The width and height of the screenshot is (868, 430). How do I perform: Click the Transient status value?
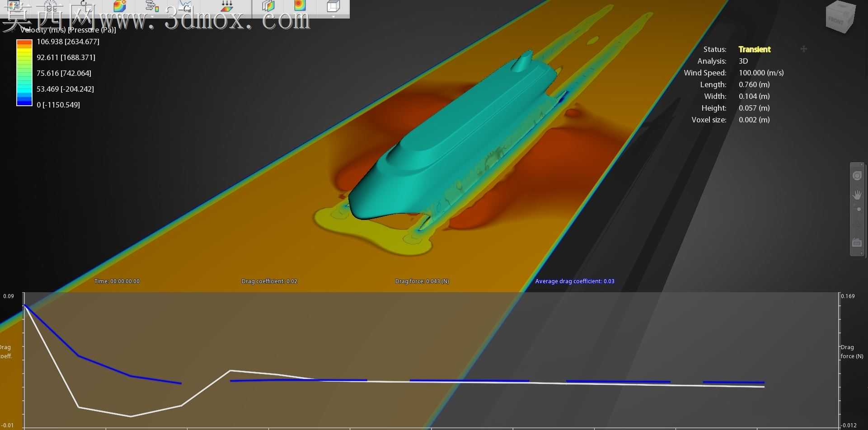pos(755,49)
